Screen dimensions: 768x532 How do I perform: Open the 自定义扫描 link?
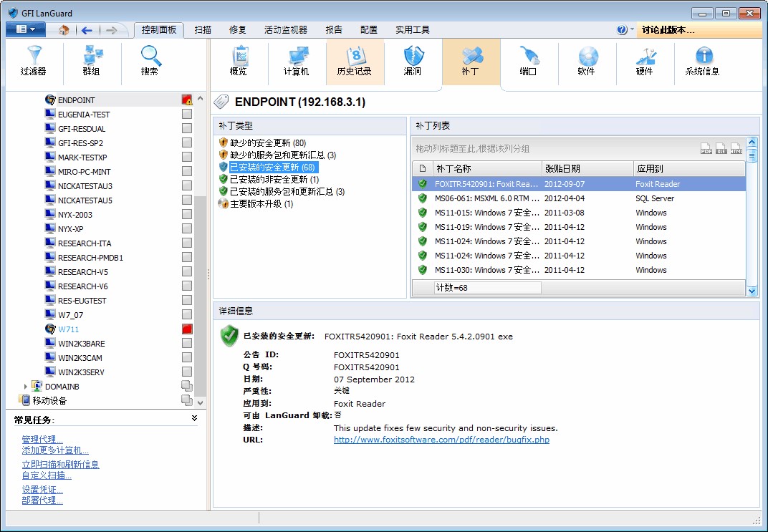coord(47,475)
